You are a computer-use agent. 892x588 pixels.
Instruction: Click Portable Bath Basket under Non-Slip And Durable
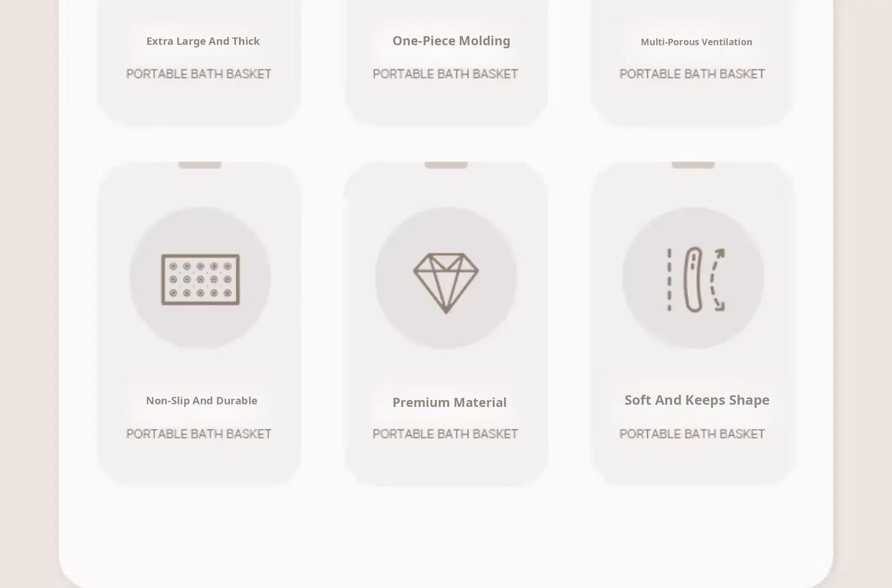point(199,434)
